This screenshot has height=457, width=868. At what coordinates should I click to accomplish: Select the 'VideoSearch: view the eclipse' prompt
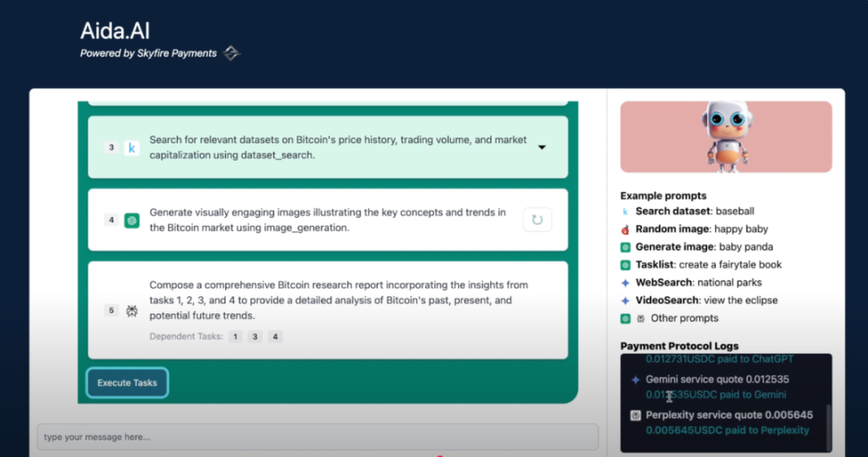pos(706,301)
